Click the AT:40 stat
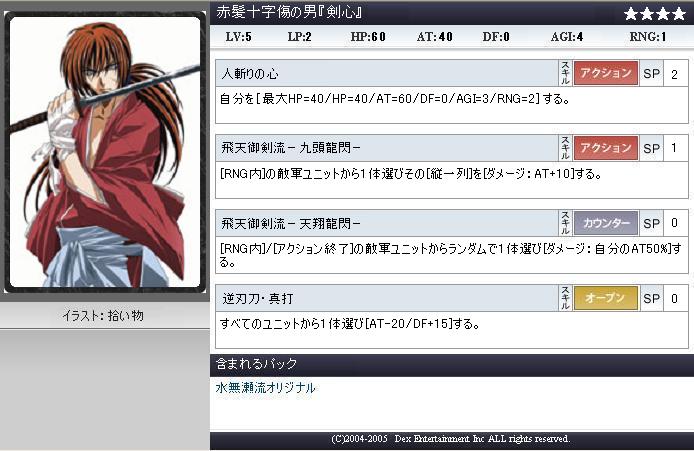This screenshot has height=451, width=694. 434,37
